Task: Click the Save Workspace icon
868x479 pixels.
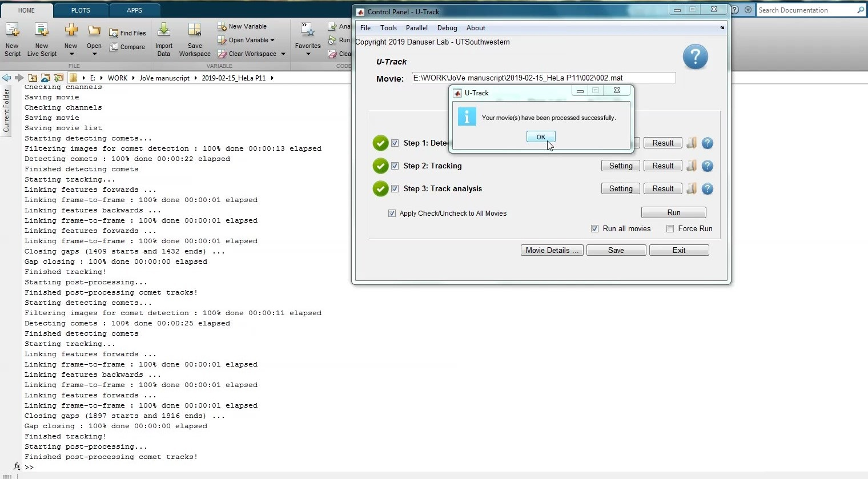Action: 195,30
